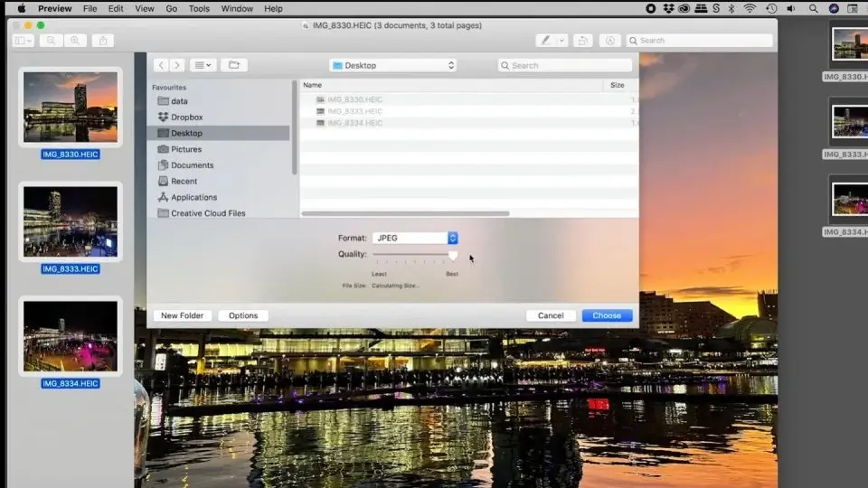868x488 pixels.
Task: Open the Desktop location popup menu
Action: click(393, 65)
